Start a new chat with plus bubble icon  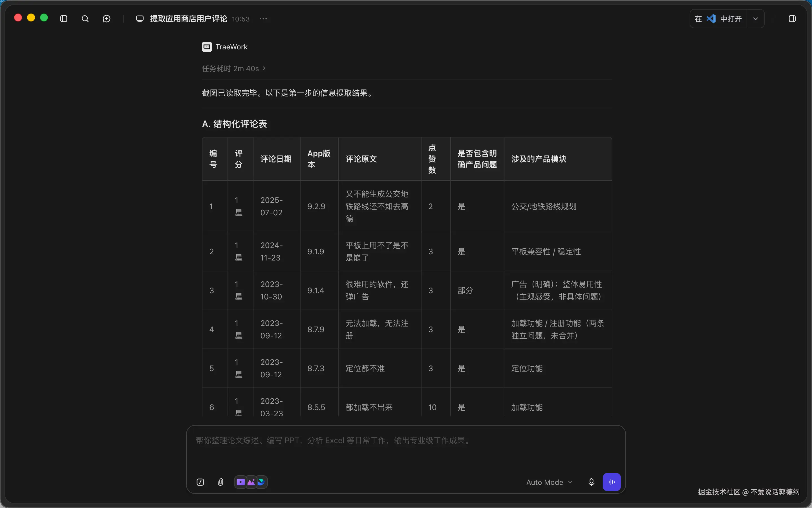[106, 19]
